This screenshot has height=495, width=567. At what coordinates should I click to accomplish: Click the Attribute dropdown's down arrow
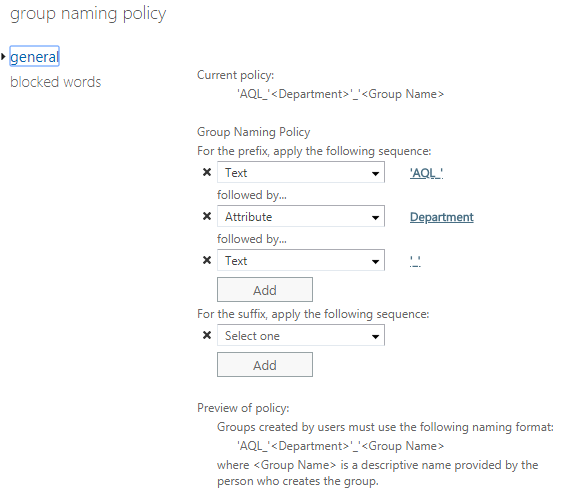pos(376,217)
